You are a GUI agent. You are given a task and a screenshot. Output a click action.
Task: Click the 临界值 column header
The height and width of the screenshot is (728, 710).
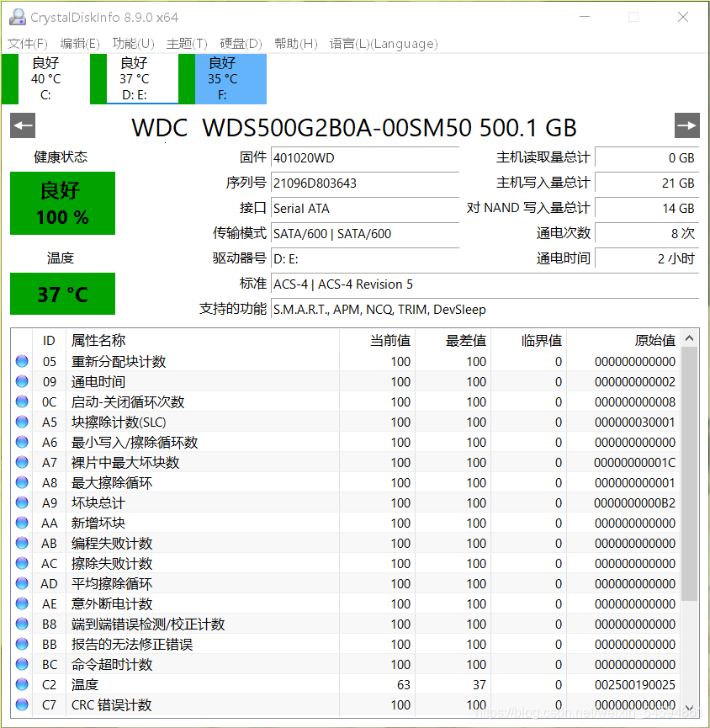pyautogui.click(x=528, y=340)
